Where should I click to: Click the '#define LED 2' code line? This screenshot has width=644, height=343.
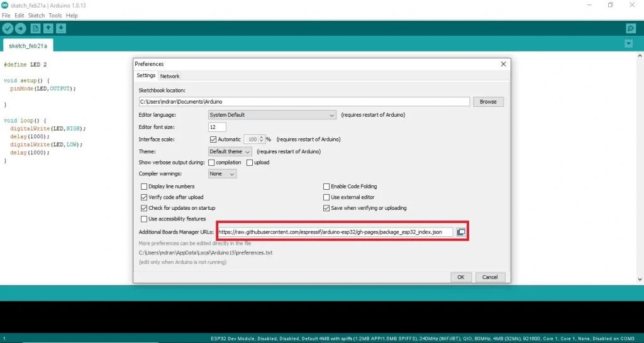[25, 65]
